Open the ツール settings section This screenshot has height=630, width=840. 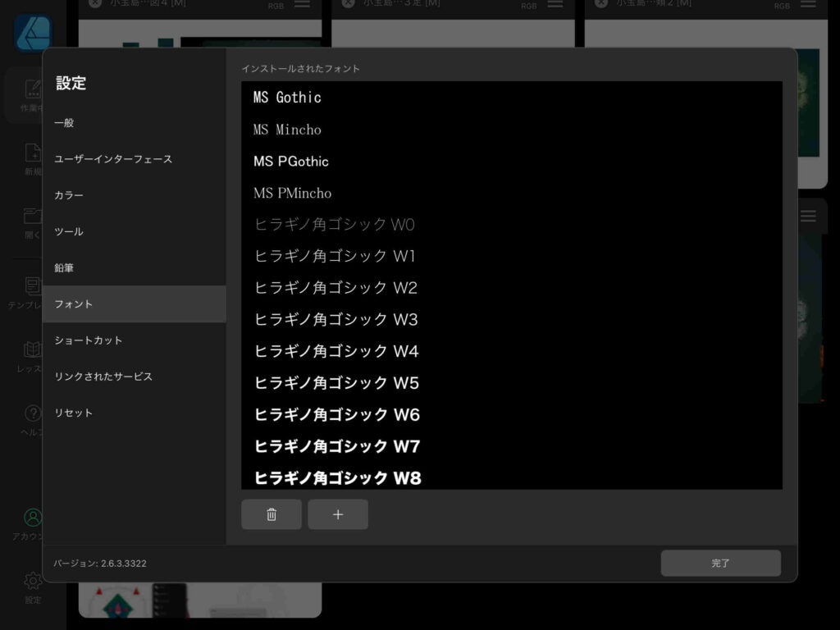[x=134, y=231]
